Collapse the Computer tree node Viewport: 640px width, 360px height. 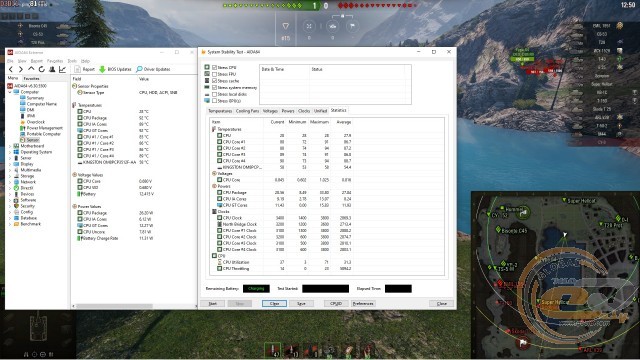(x=10, y=92)
